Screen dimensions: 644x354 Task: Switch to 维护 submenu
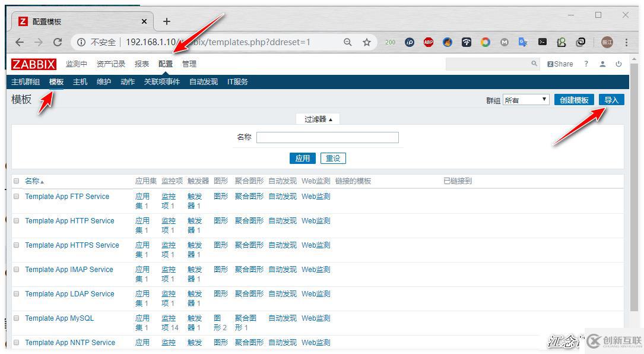[104, 82]
